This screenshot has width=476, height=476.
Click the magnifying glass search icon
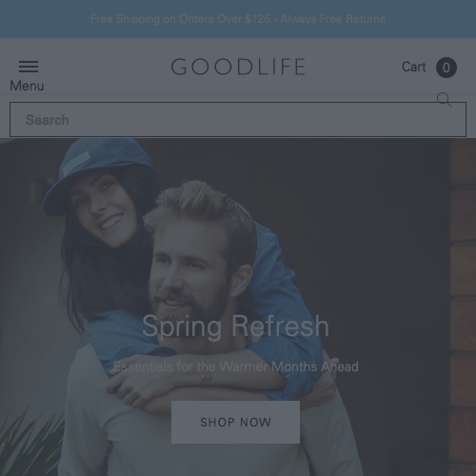click(444, 99)
